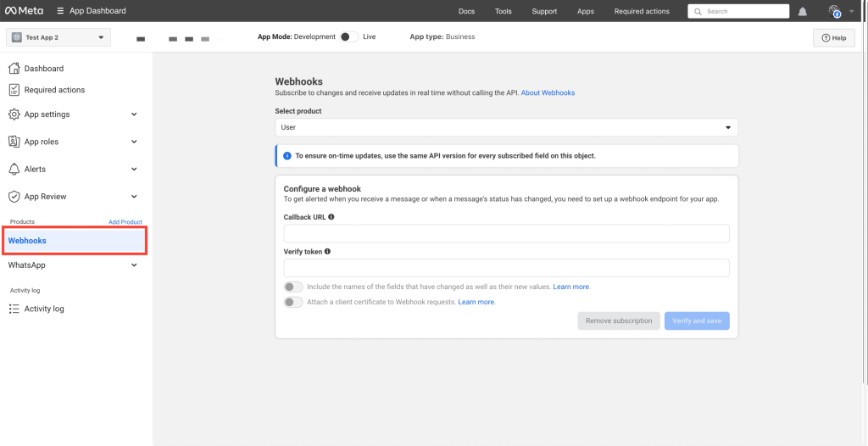Click the notifications bell icon
868x446 pixels.
(802, 12)
